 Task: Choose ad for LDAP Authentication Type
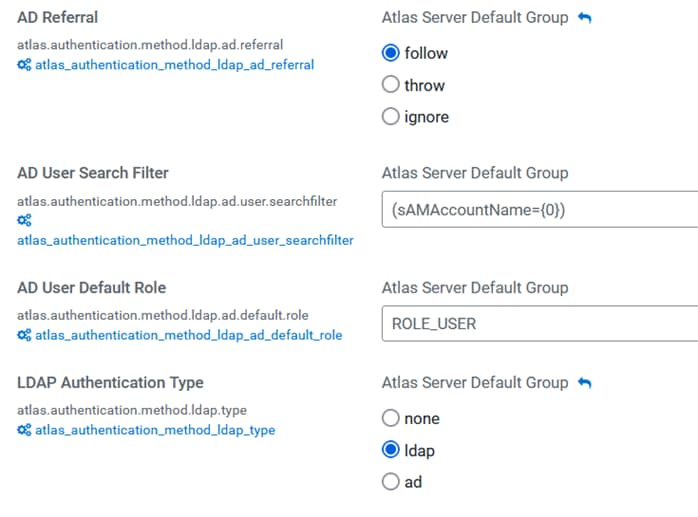390,482
